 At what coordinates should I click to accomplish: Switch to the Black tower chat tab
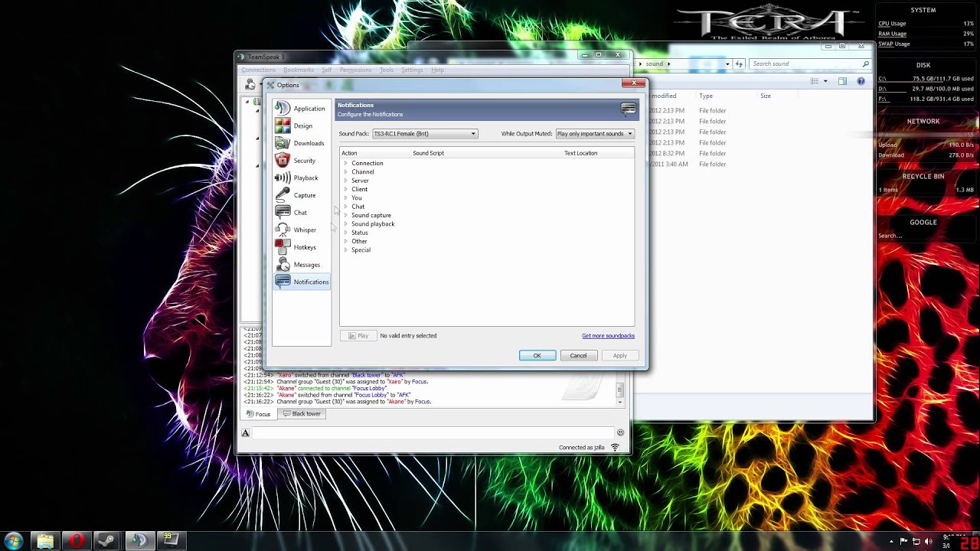tap(302, 414)
